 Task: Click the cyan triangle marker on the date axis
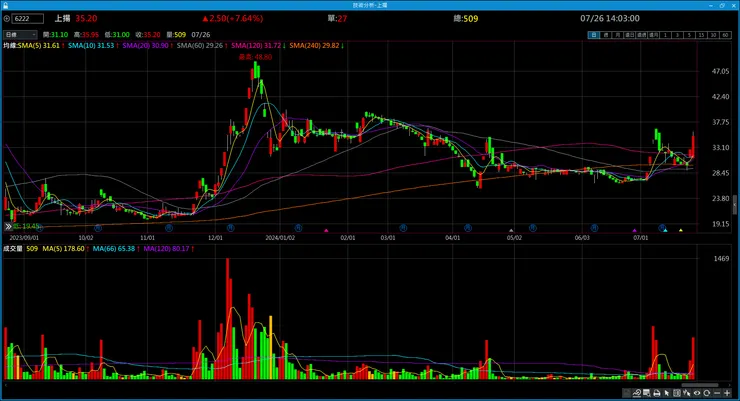665,230
